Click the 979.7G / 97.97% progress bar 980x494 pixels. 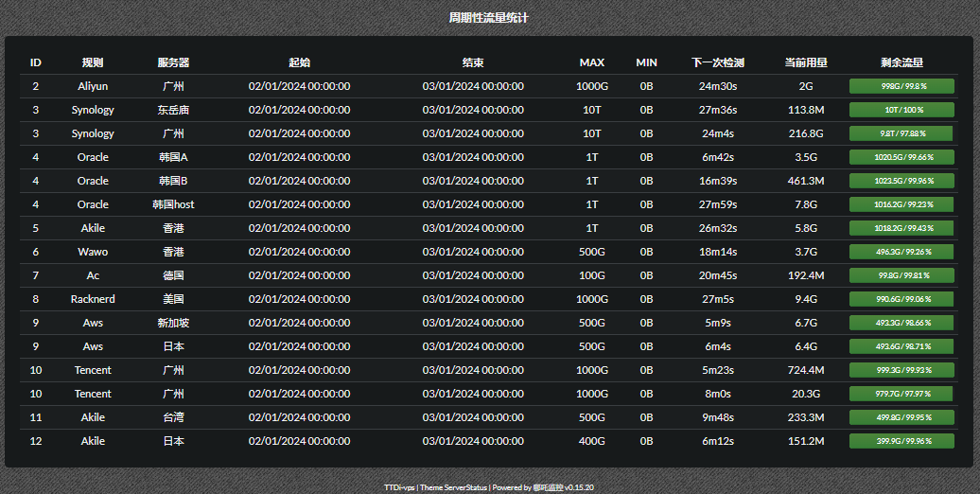pos(901,394)
